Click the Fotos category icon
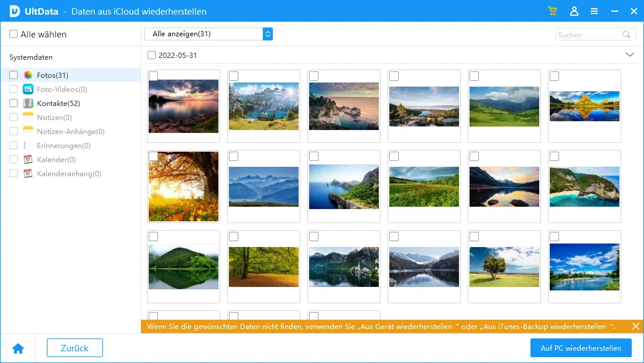Image resolution: width=644 pixels, height=363 pixels. pyautogui.click(x=28, y=75)
